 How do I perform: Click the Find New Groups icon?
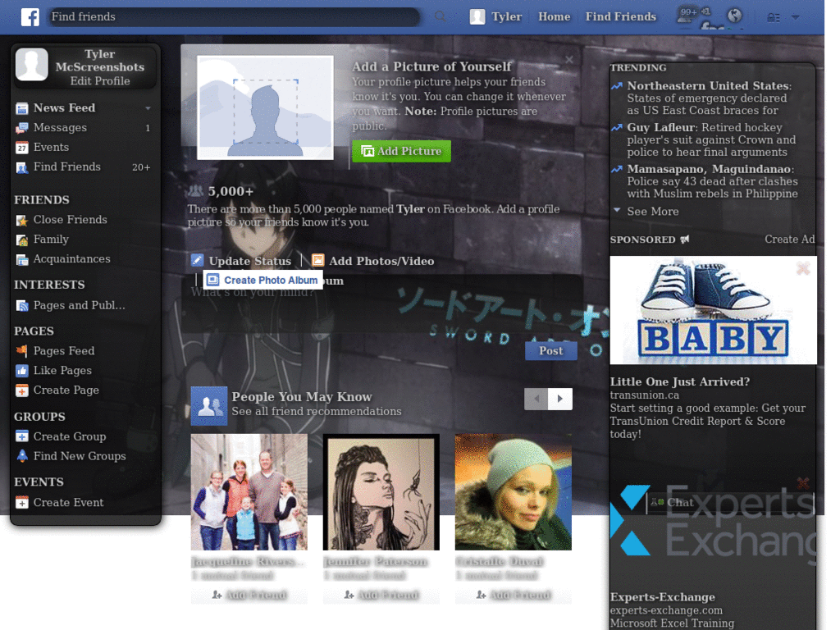click(22, 456)
